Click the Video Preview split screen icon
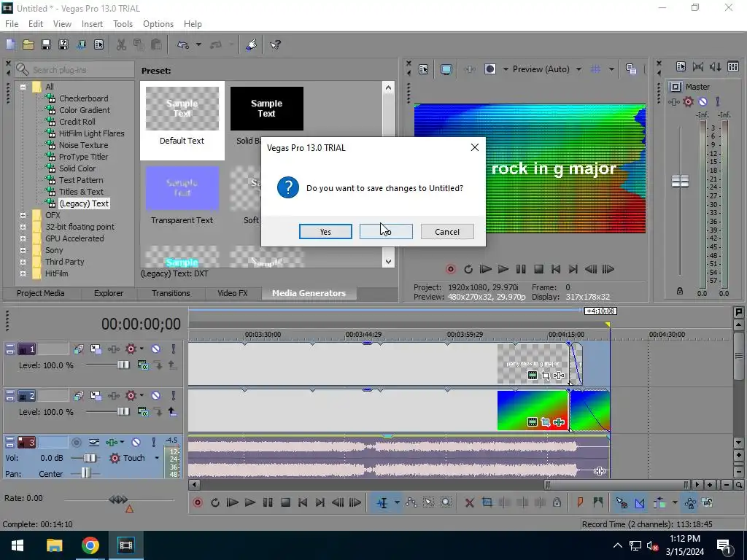Screen dimensions: 747x560 click(489, 69)
